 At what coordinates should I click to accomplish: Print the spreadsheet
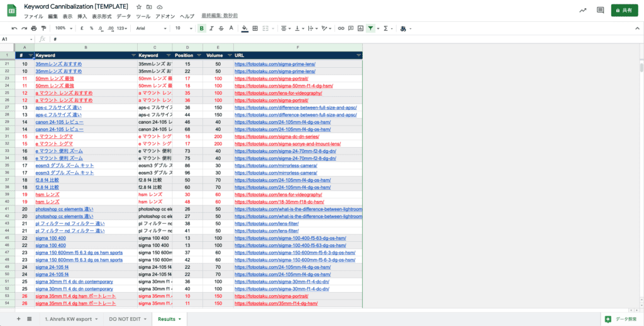coord(34,28)
